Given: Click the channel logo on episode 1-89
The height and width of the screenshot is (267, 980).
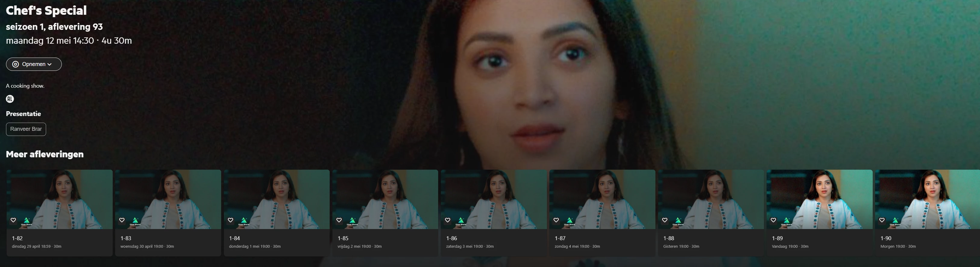Looking at the screenshot, I should pyautogui.click(x=787, y=221).
